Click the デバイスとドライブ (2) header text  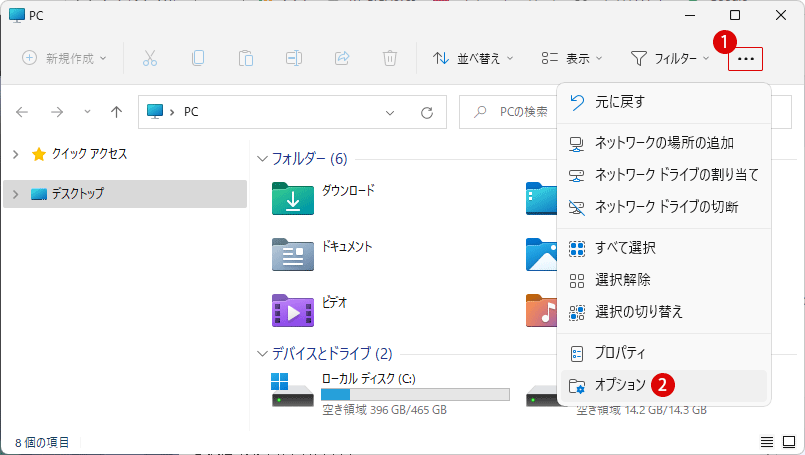332,354
